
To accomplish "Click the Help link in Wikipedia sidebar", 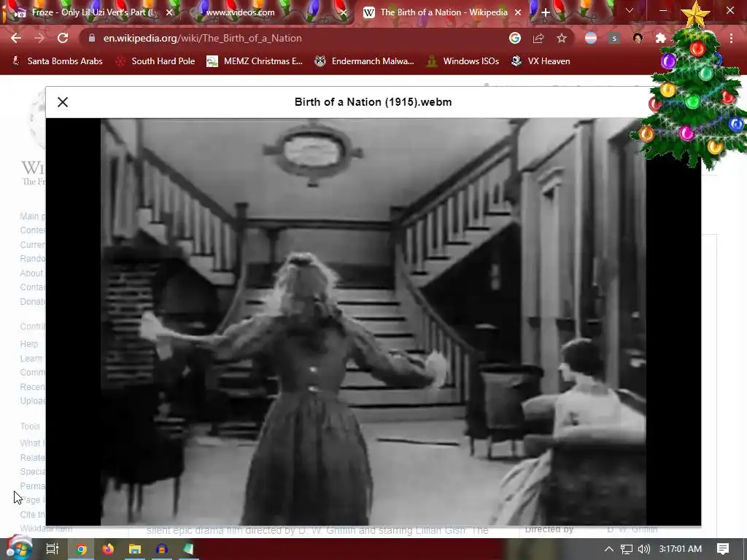I will [x=28, y=344].
